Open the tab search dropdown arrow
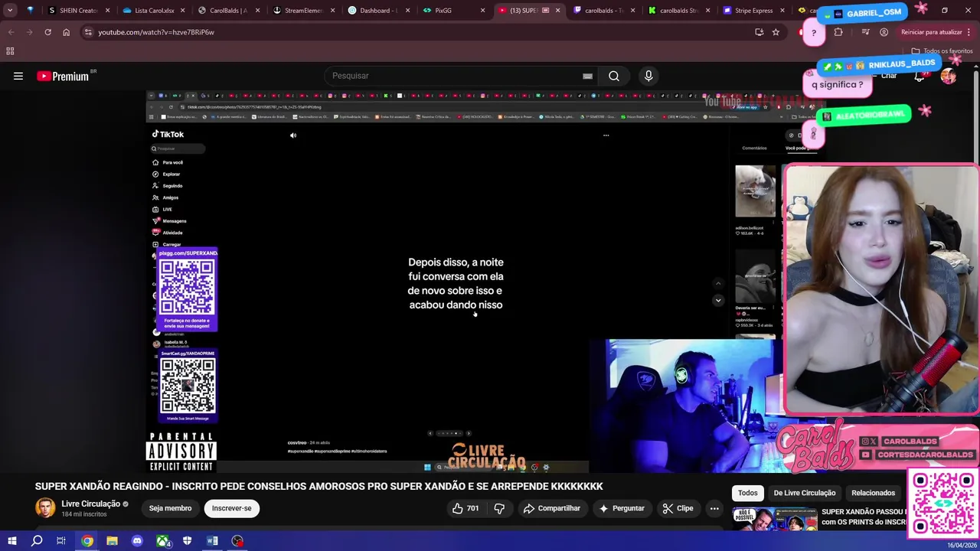The width and height of the screenshot is (980, 551). 10,11
